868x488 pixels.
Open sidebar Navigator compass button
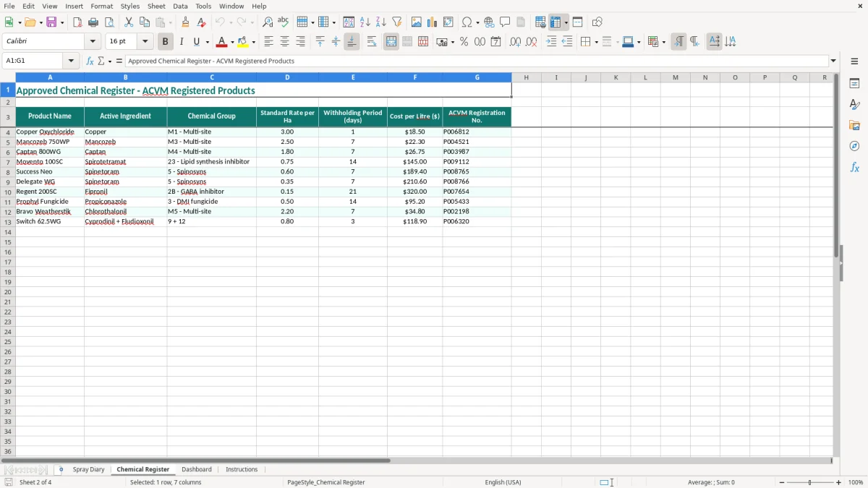click(x=854, y=146)
